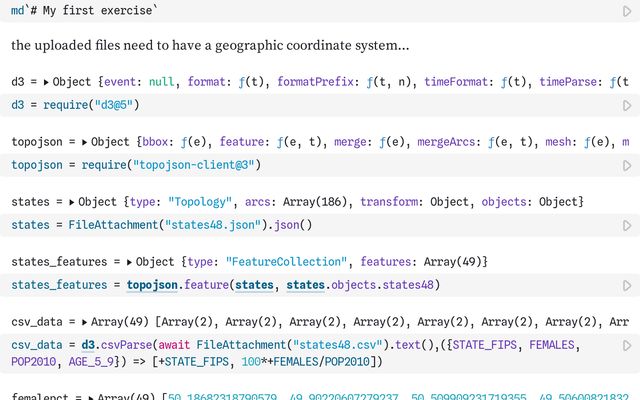Run the markdown title cell
The width and height of the screenshot is (640, 400).
[627, 9]
